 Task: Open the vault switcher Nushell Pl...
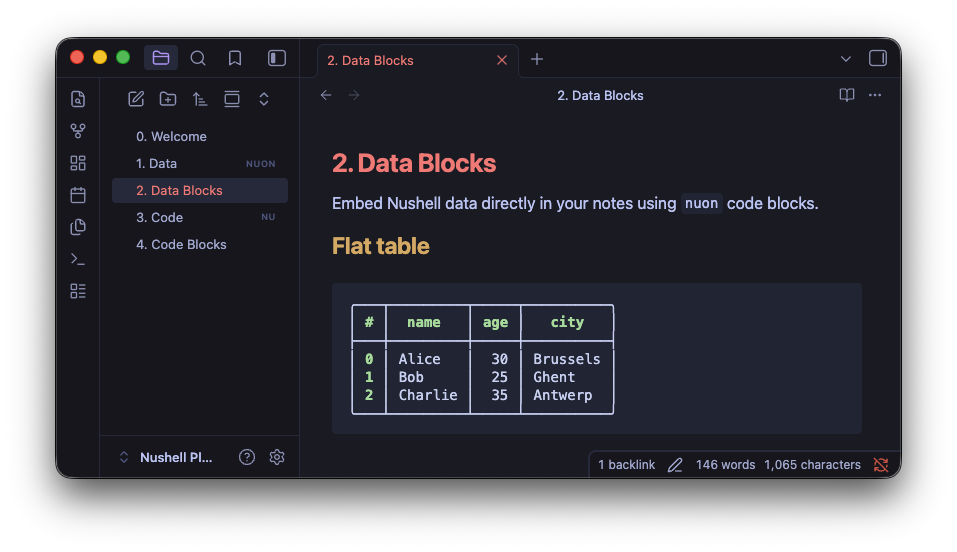(168, 457)
